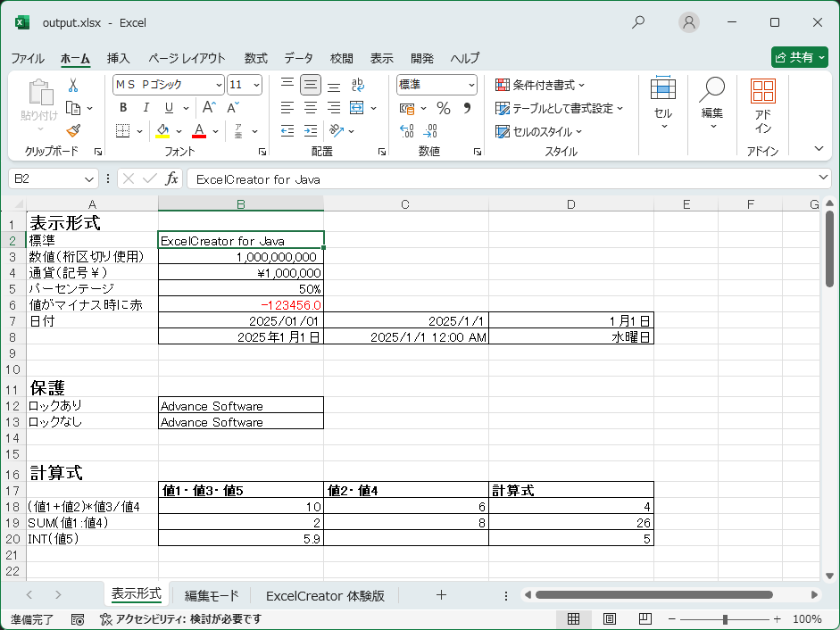Viewport: 840px width, 630px height.
Task: Select the center alignment icon
Action: click(312, 108)
